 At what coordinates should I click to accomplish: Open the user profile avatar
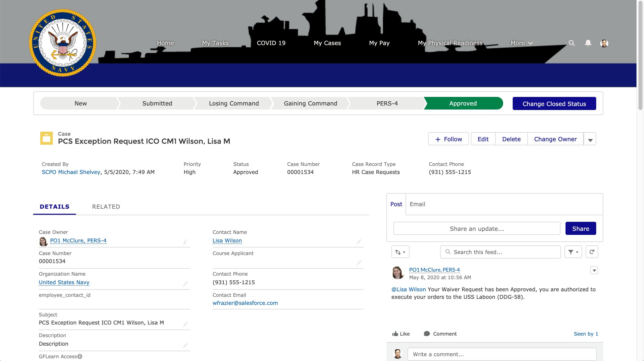coord(604,43)
